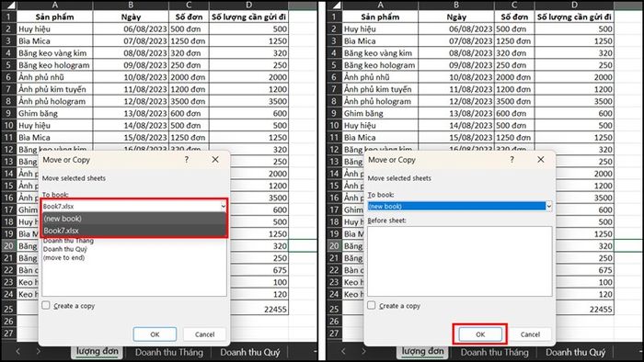This screenshot has width=644, height=362.
Task: Select (move to end) in left dialog's sheet list
Action: pos(63,257)
